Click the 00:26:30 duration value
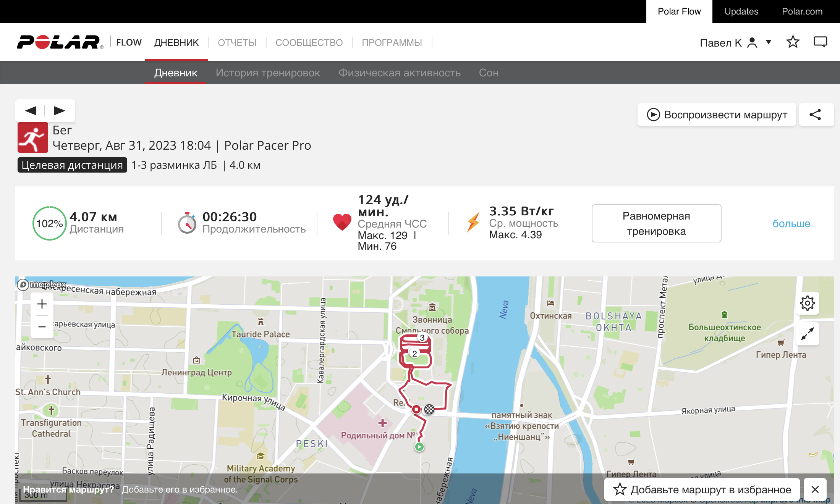This screenshot has width=840, height=504. click(x=230, y=216)
